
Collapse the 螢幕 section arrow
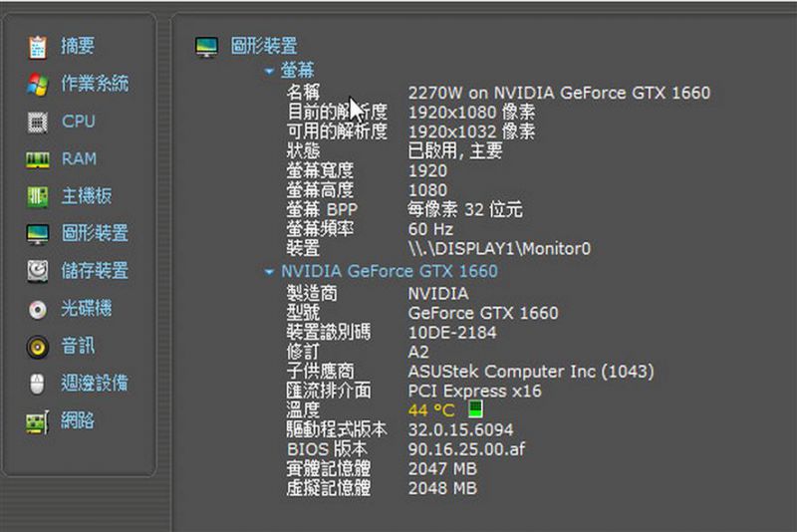tap(269, 71)
